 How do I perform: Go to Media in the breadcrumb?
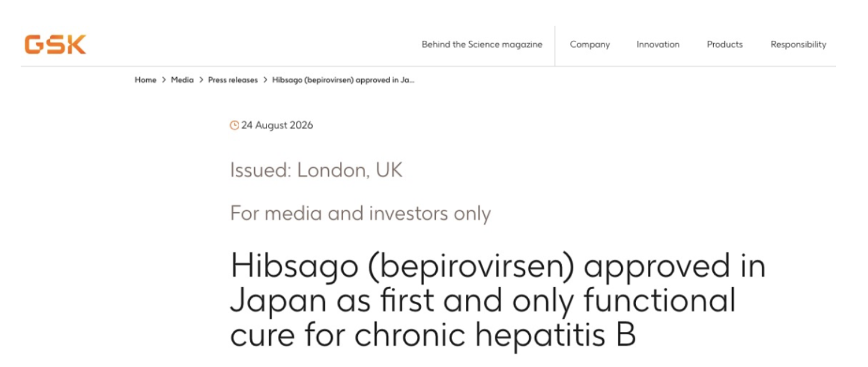(183, 80)
